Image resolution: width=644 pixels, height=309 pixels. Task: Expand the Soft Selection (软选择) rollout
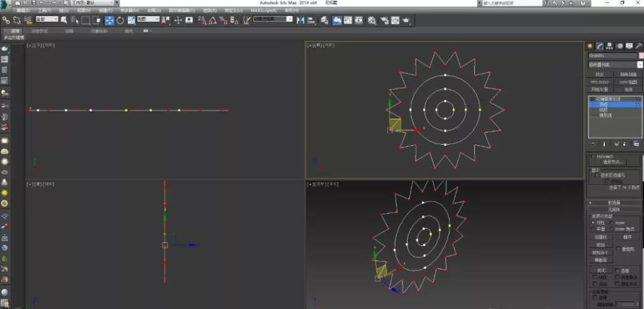tap(614, 202)
